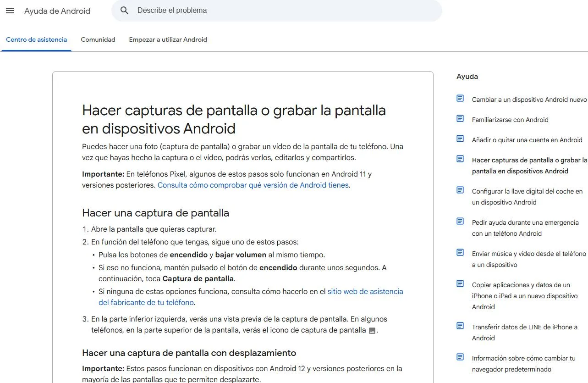Open Configurar la llave digital del coche article
588x383 pixels.
[528, 197]
